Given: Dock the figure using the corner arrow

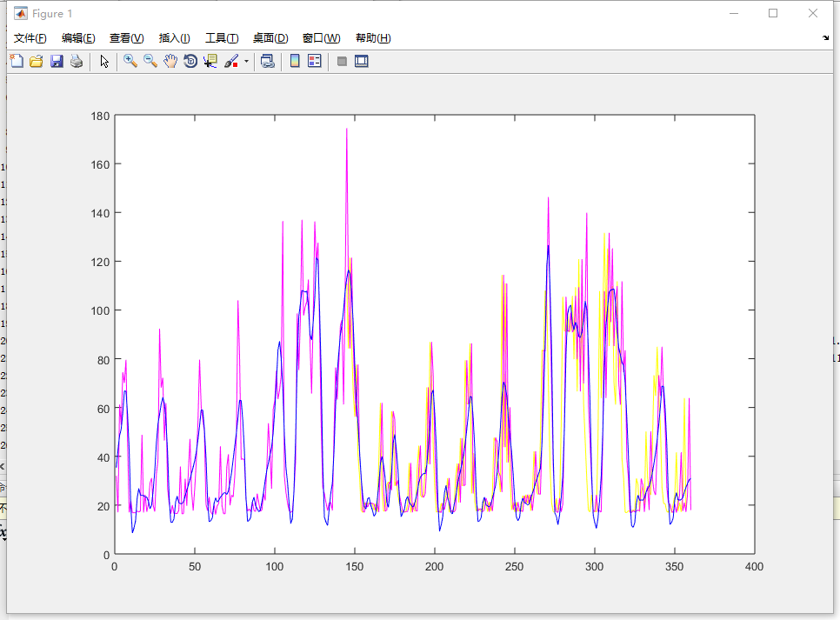Looking at the screenshot, I should tap(825, 37).
